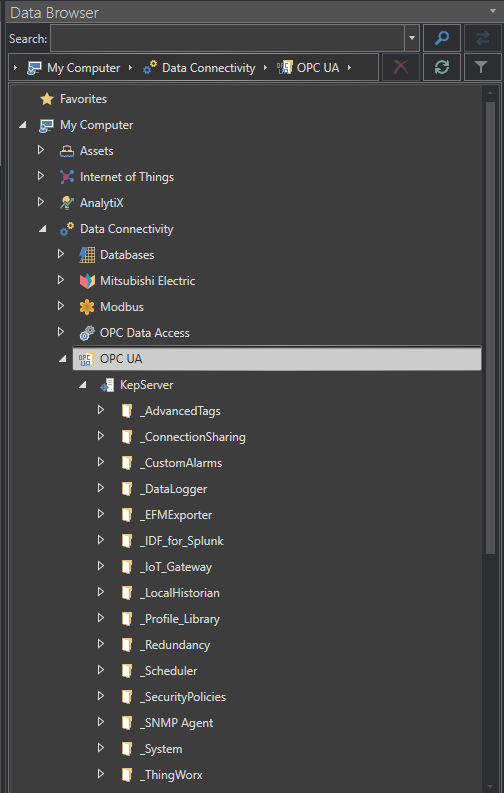Click the OPC Data Access gear icon
This screenshot has height=793, width=504.
87,333
